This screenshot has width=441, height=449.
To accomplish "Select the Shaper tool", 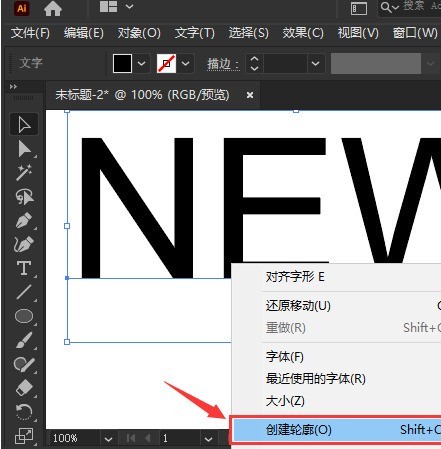I will 24,364.
